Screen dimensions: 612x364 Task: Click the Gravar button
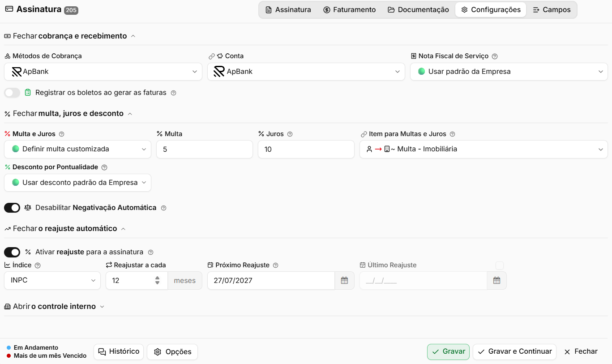click(448, 352)
